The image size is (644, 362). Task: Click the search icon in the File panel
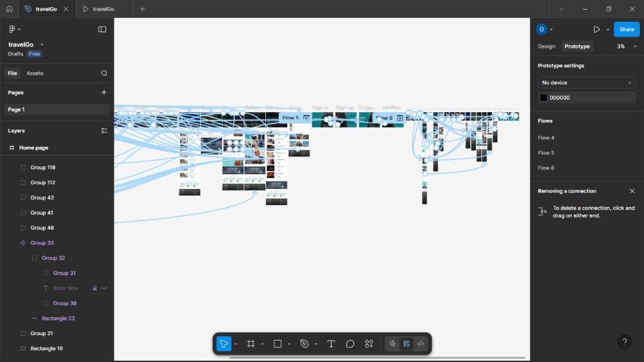[x=104, y=73]
